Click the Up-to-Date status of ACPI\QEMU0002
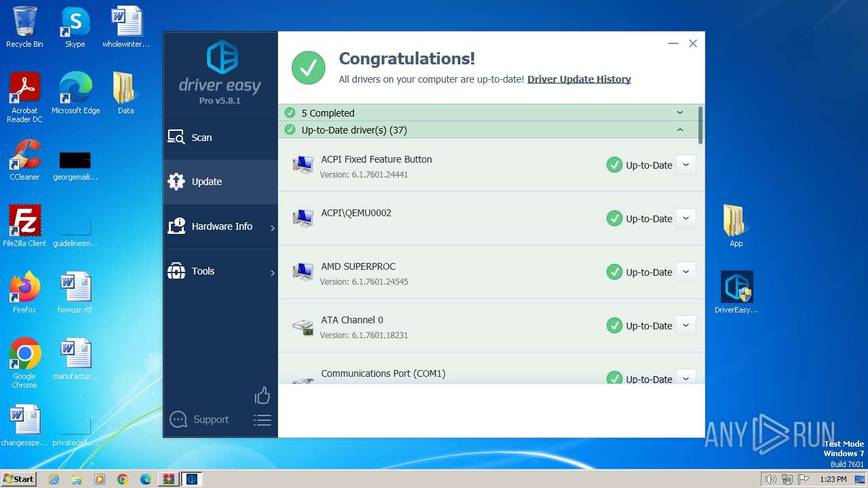Viewport: 868px width, 488px height. pos(639,218)
